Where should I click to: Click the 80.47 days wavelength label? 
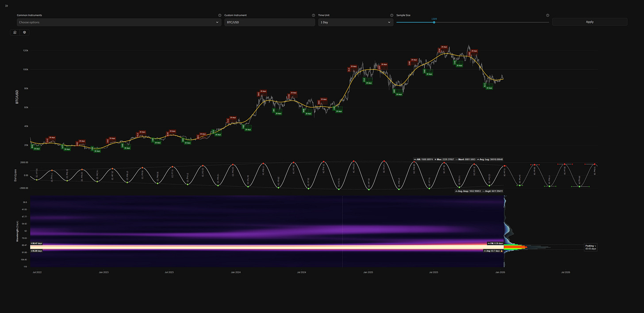tap(37, 243)
